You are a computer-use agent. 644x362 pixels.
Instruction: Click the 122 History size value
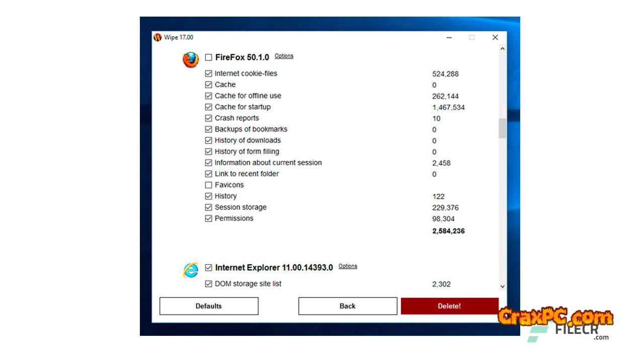[438, 197]
